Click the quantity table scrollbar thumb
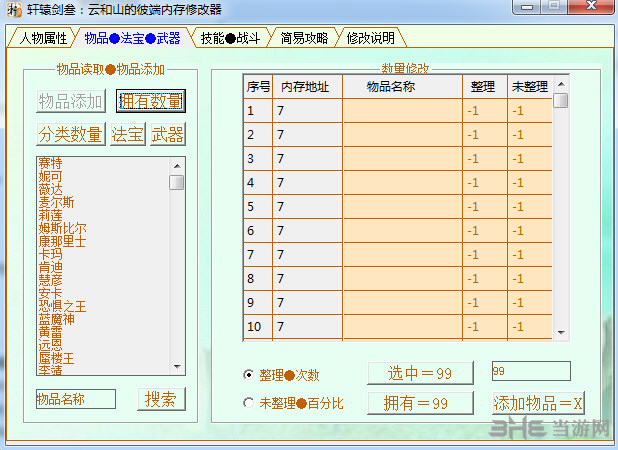Image resolution: width=618 pixels, height=450 pixels. (560, 100)
